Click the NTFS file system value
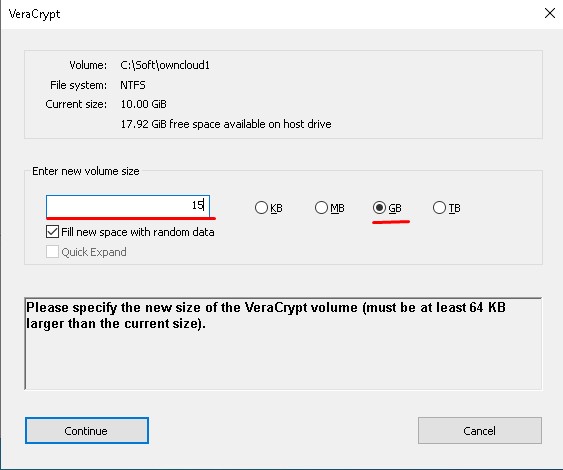The width and height of the screenshot is (563, 470). tap(133, 85)
